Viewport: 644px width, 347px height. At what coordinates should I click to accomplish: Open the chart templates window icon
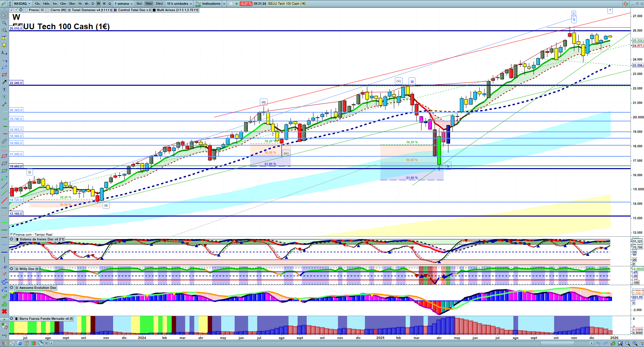click(x=41, y=343)
